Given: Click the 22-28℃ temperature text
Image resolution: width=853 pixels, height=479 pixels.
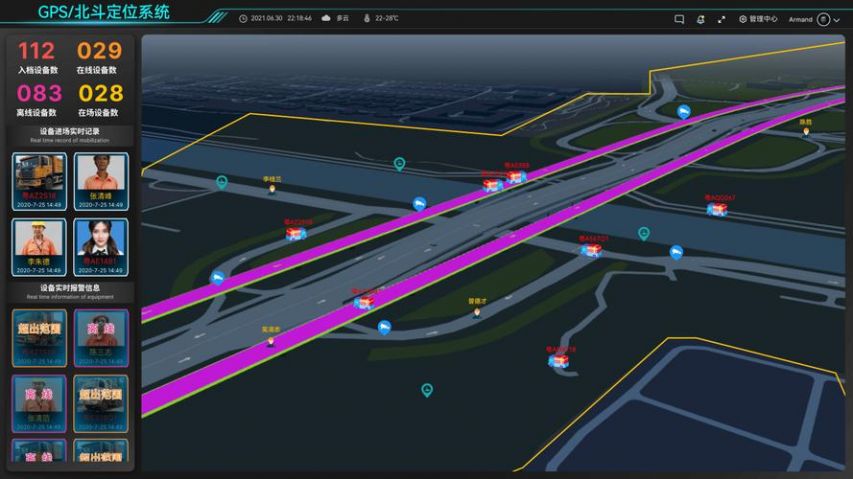Looking at the screenshot, I should [x=387, y=18].
